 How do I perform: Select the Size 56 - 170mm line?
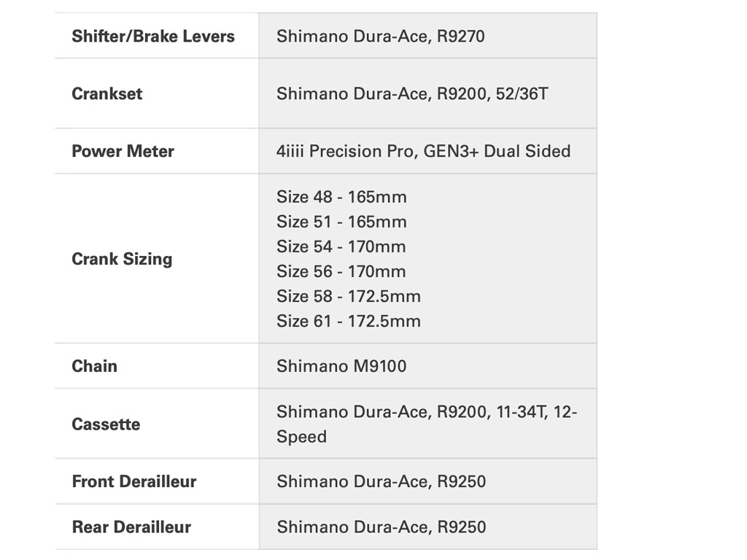point(341,271)
